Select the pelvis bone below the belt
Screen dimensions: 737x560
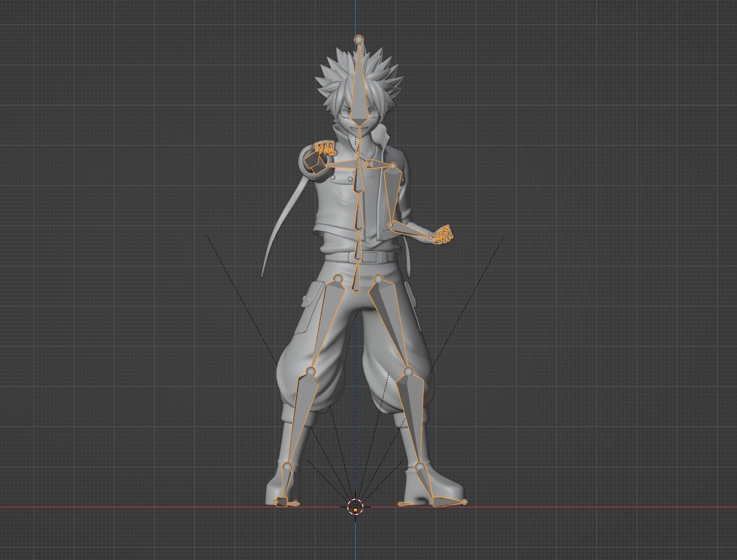356,278
